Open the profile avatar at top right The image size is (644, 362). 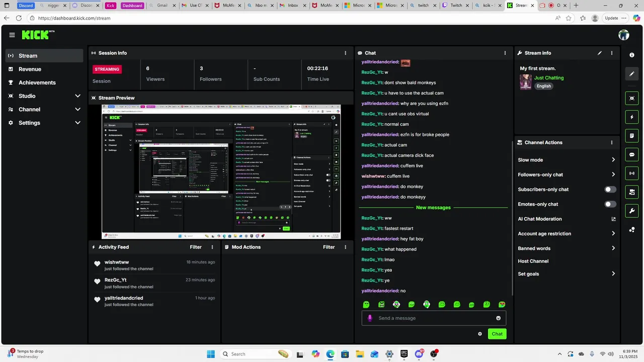click(x=624, y=35)
